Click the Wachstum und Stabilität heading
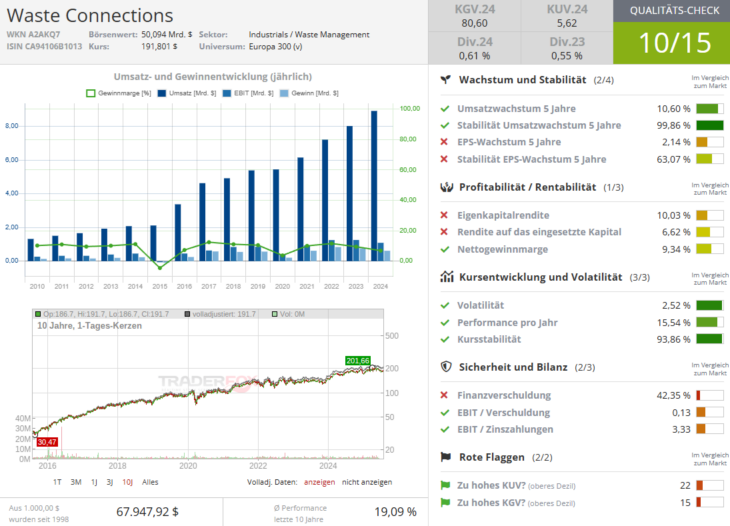 [x=522, y=80]
